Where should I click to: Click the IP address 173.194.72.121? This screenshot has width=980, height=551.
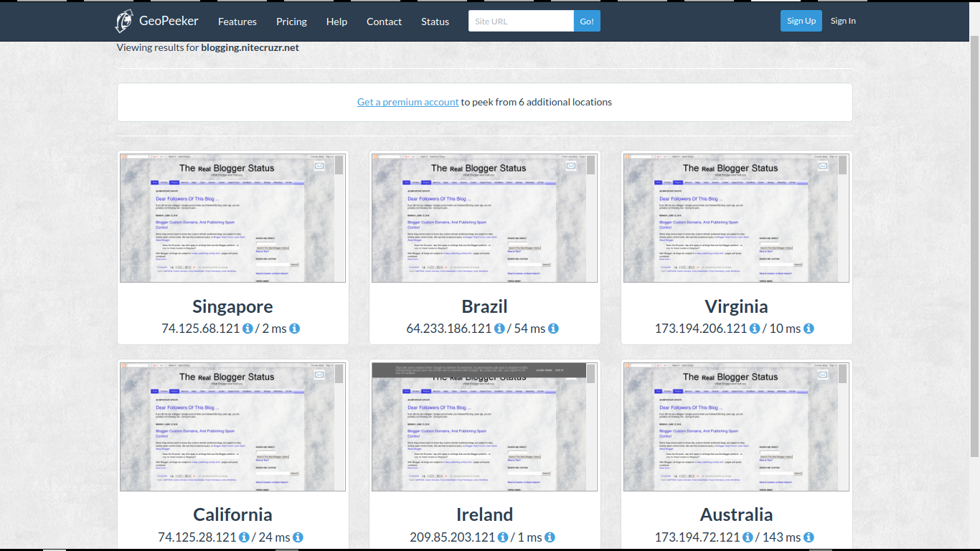[697, 537]
